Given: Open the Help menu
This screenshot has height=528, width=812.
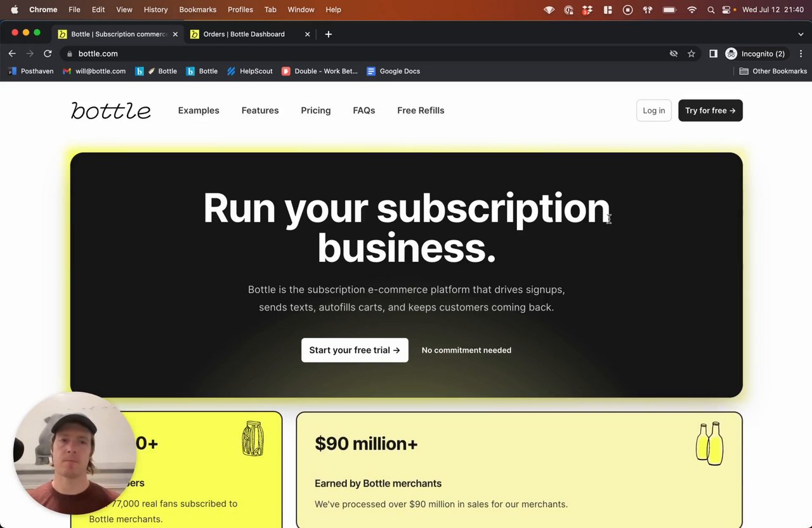Looking at the screenshot, I should tap(333, 10).
